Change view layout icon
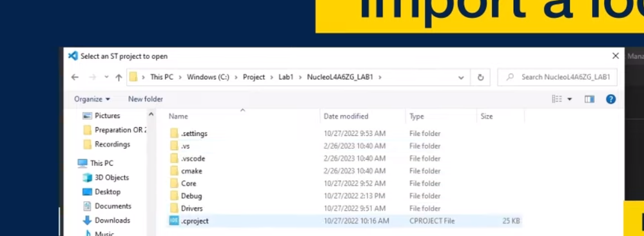This screenshot has width=644, height=236. (557, 99)
